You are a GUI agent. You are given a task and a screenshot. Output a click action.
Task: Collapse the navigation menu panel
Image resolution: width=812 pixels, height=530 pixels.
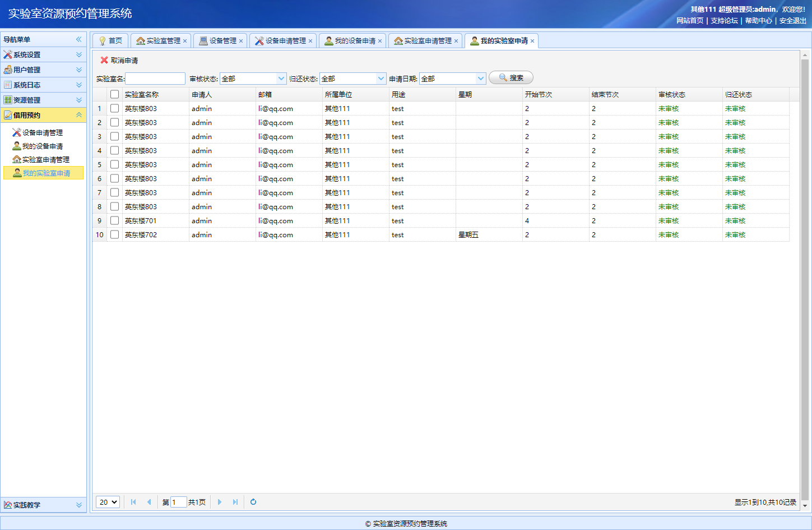coord(79,39)
